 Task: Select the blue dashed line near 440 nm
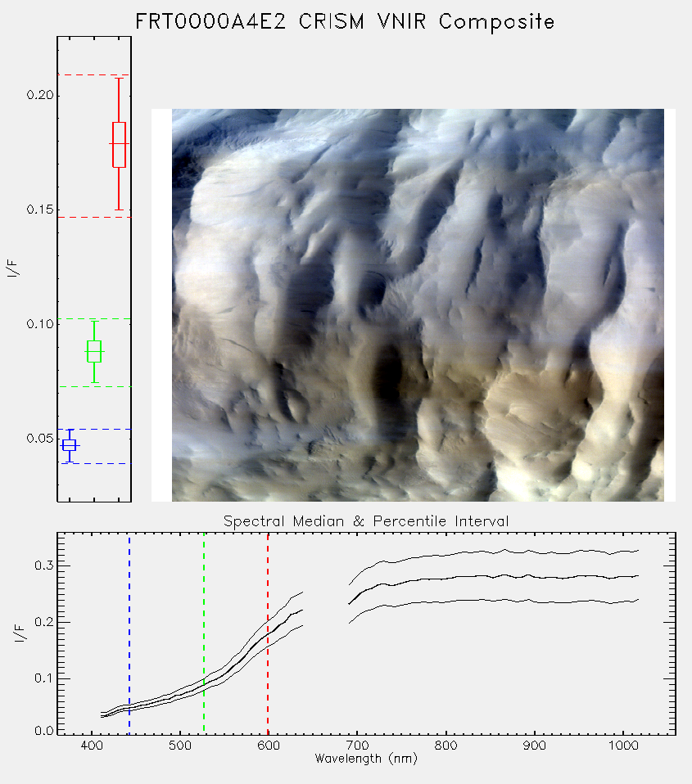click(x=129, y=633)
